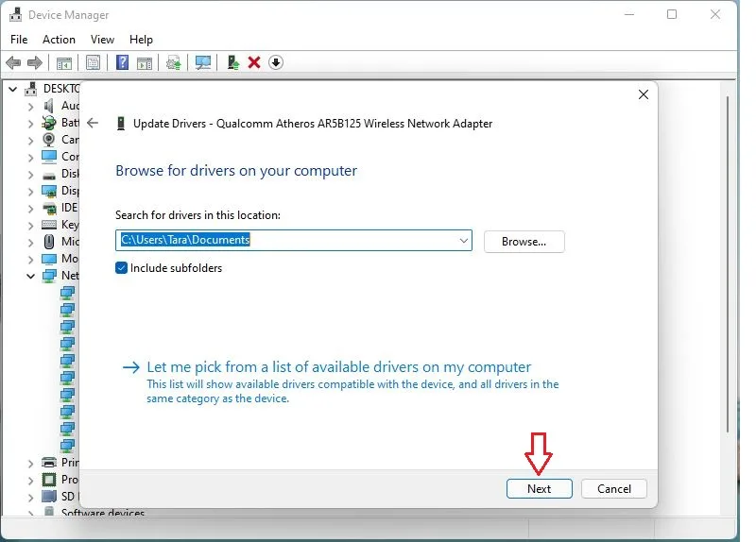This screenshot has width=756, height=542.
Task: Select the Keyboards category icon
Action: (x=49, y=225)
